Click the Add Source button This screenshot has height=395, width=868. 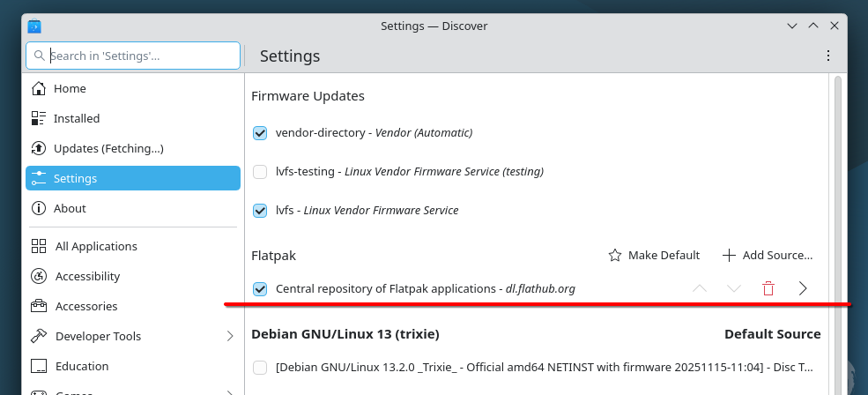tap(768, 255)
